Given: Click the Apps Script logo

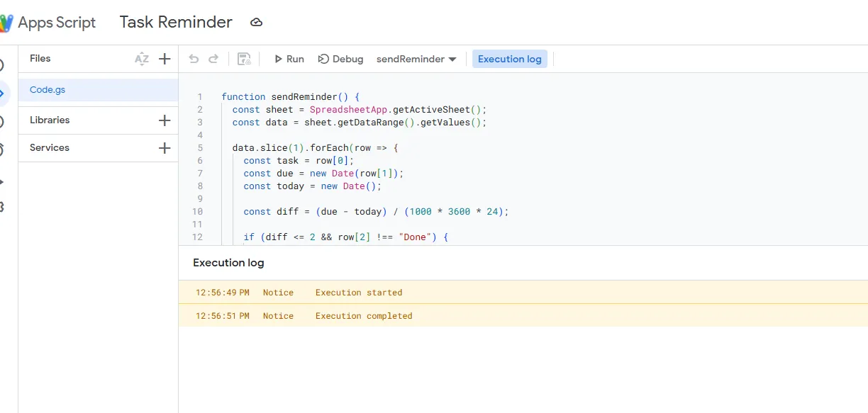Looking at the screenshot, I should [x=6, y=23].
